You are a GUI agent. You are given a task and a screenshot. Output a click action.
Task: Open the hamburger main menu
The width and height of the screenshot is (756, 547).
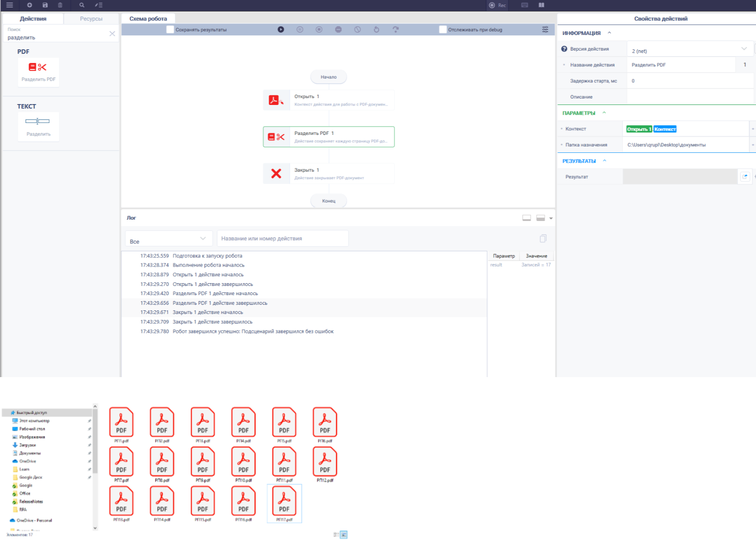9,5
